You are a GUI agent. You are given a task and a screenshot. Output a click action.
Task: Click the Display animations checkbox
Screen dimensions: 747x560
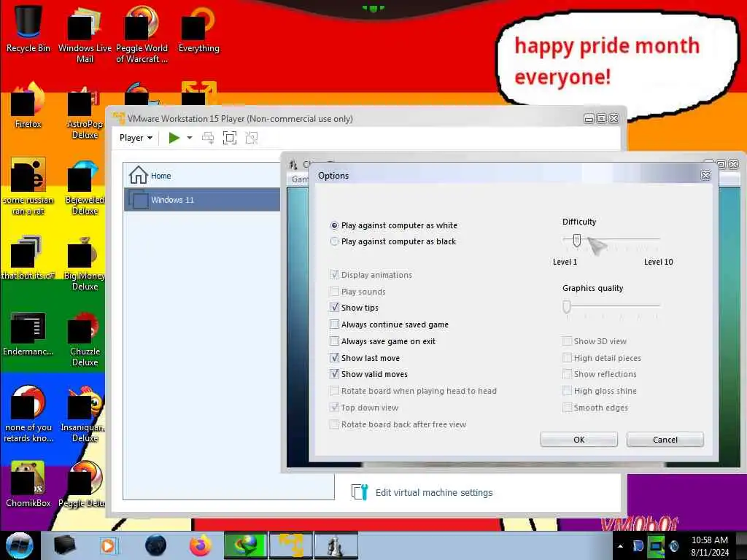point(334,275)
